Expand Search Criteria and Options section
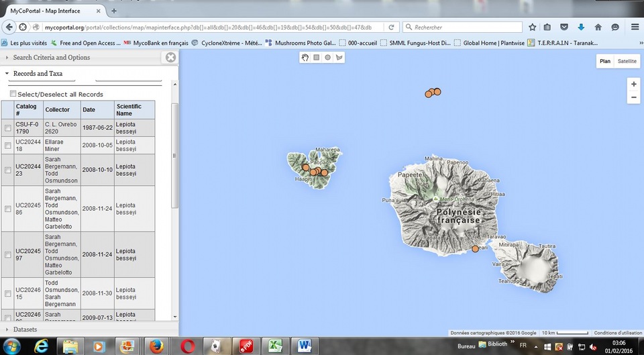The image size is (644, 355). (52, 58)
